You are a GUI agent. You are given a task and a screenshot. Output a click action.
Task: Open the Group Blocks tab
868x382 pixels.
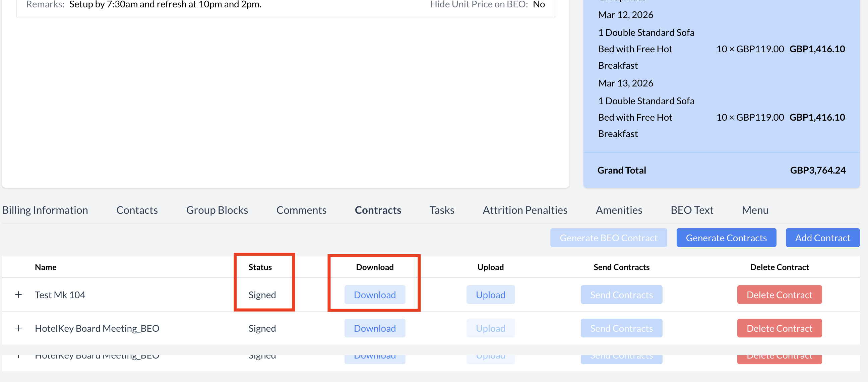tap(217, 210)
